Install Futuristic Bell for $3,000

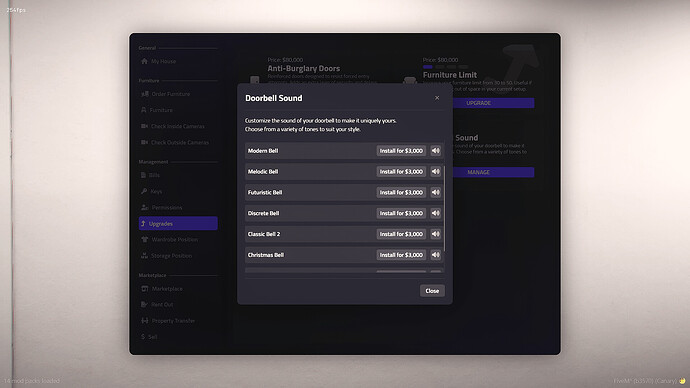tap(401, 192)
